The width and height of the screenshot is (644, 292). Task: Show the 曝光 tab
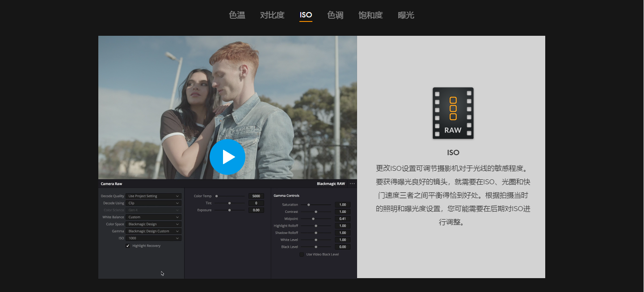pos(406,15)
